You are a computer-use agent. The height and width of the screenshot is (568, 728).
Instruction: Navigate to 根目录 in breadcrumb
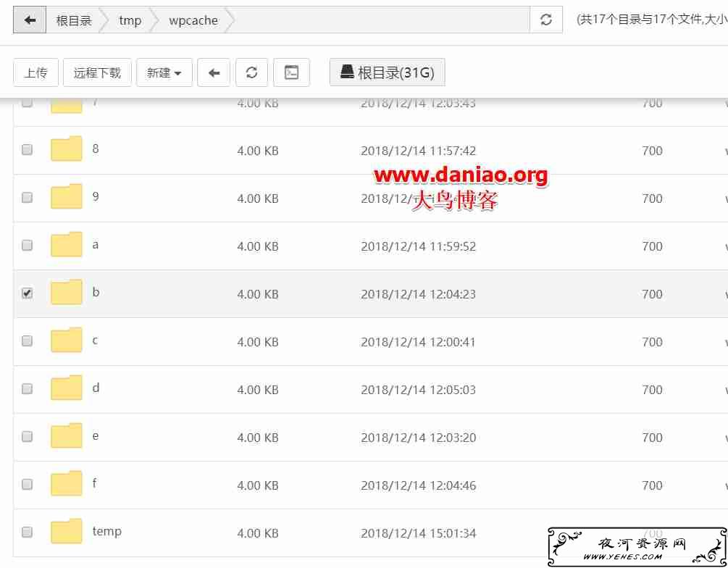click(x=74, y=20)
